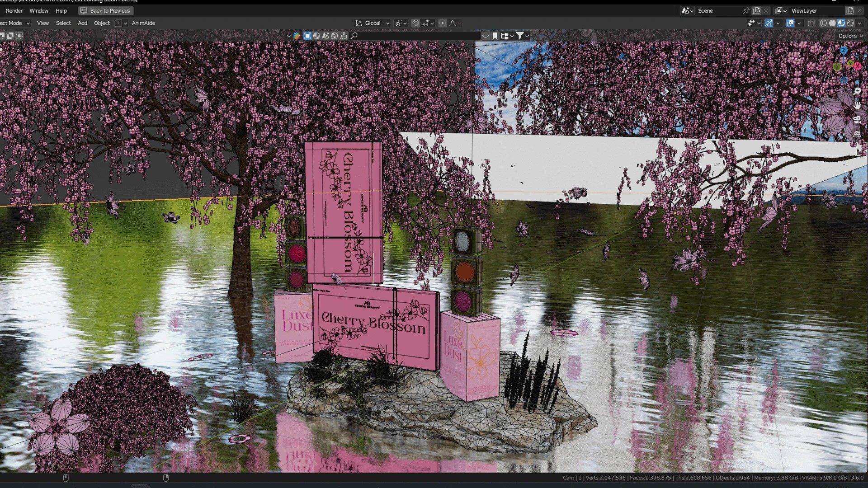Open the Help menu
The image size is (868, 488).
tap(61, 10)
